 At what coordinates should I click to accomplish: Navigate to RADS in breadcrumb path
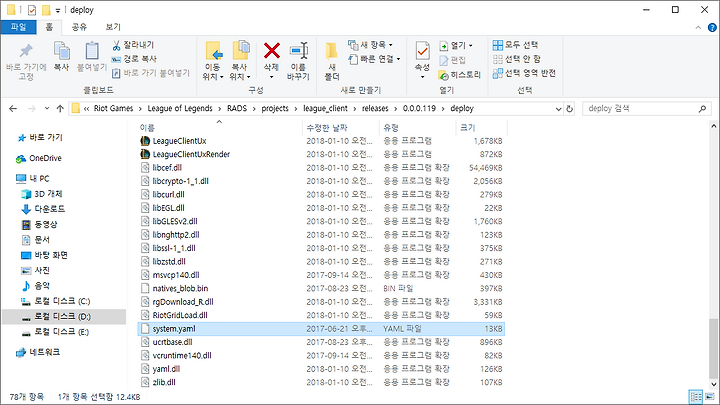click(x=237, y=108)
